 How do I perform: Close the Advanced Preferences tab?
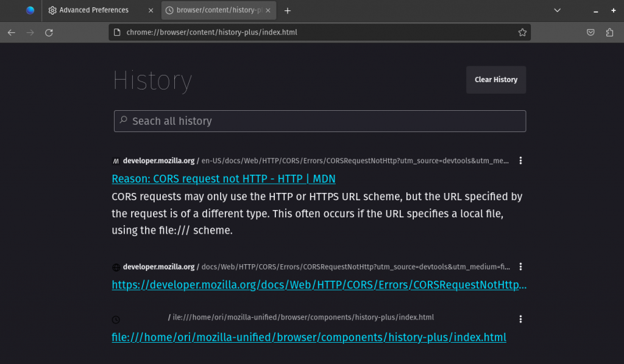[151, 11]
